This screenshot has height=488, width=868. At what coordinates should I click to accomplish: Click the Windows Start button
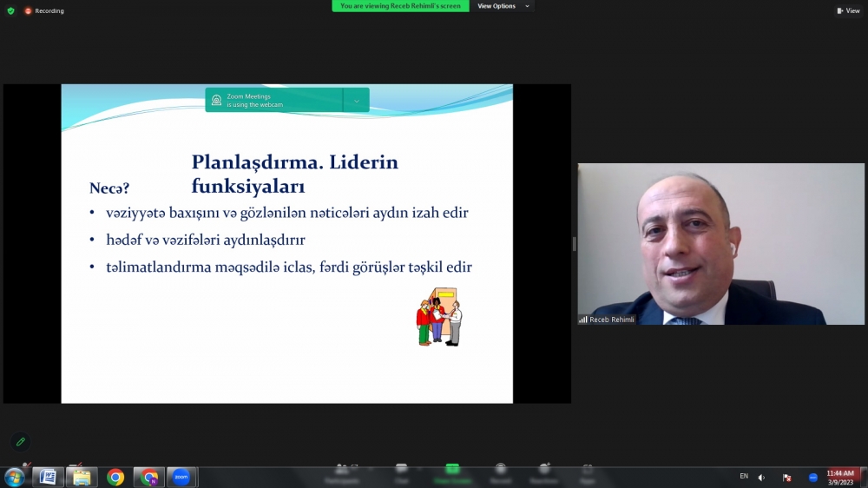[x=15, y=477]
